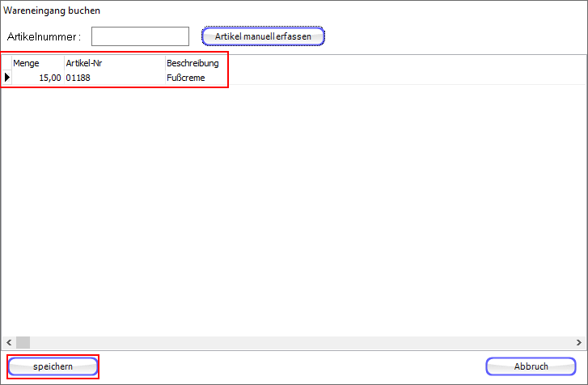The width and height of the screenshot is (588, 385).
Task: Click the scroll right arrow on horizontal scrollbar
Action: click(580, 342)
